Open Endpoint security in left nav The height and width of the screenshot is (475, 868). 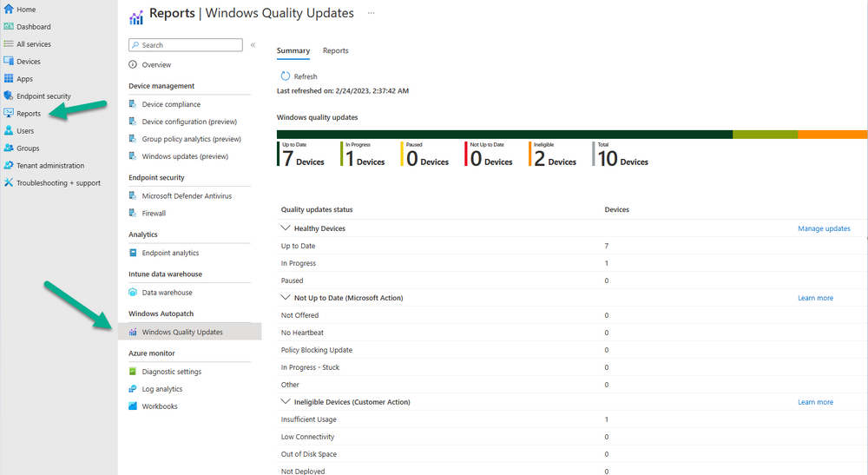(x=43, y=96)
